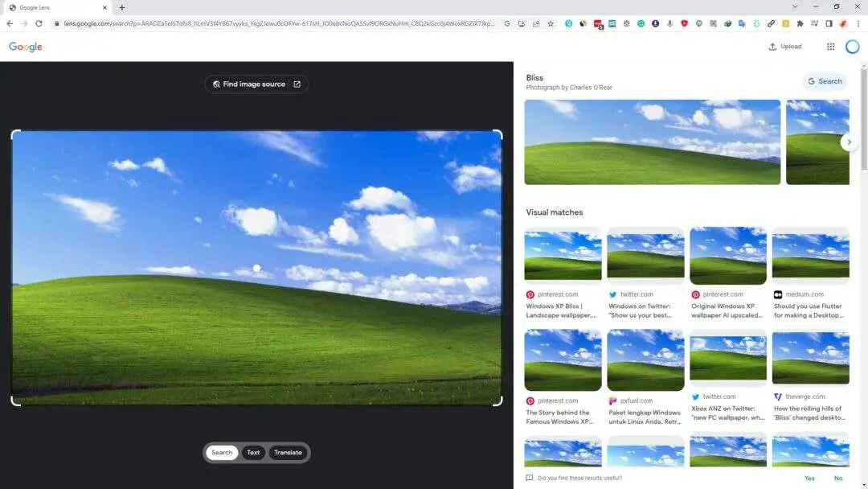Click the red shield extension icon
This screenshot has height=489, width=868.
point(684,24)
